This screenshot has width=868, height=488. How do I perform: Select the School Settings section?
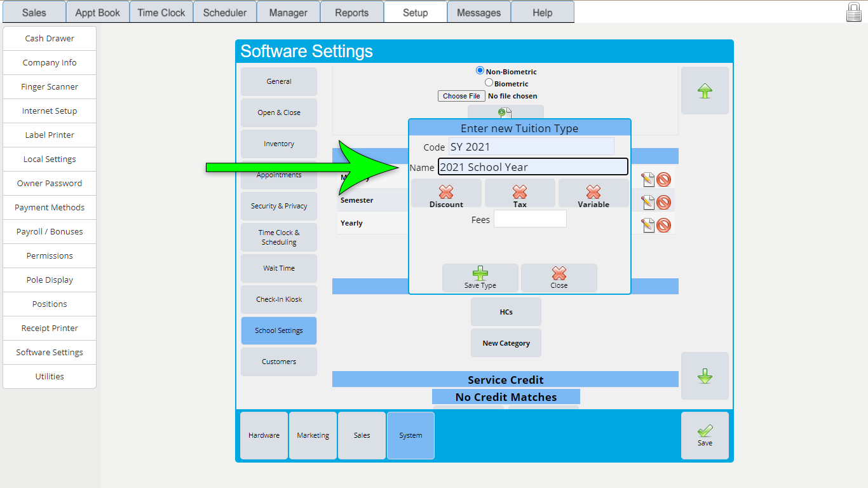tap(279, 330)
